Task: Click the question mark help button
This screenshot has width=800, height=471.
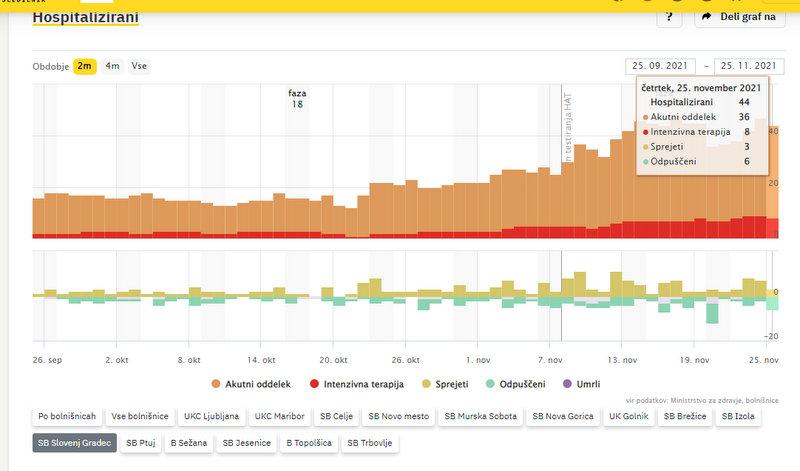Action: 669,17
